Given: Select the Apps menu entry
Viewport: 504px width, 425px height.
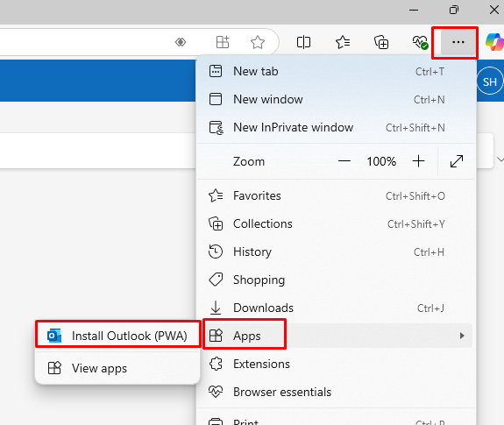Looking at the screenshot, I should click(337, 336).
